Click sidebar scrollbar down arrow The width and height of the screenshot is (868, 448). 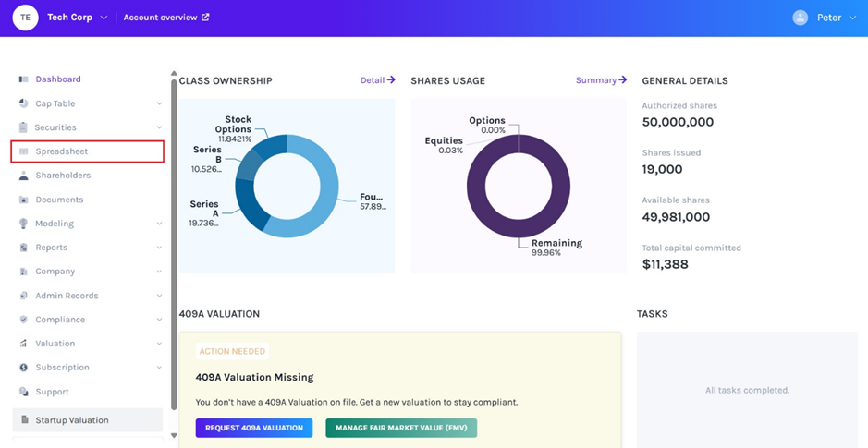coord(173,435)
